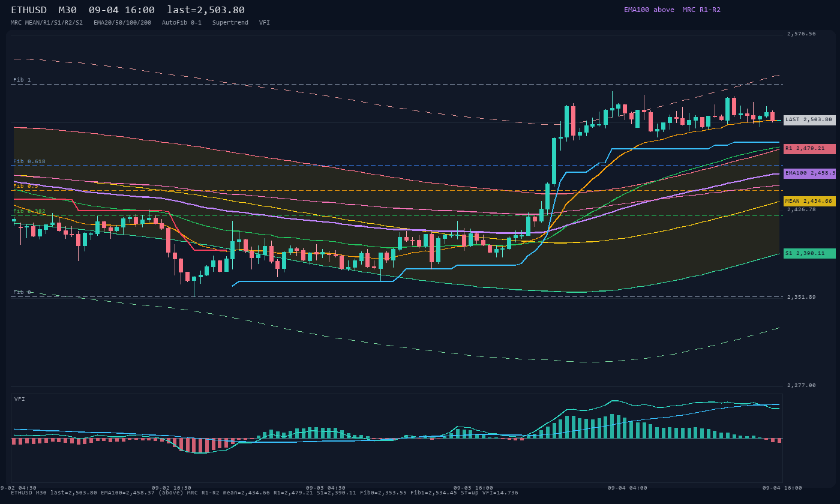840x504 pixels.
Task: Select the Fib 0.618 level label
Action: point(29,161)
